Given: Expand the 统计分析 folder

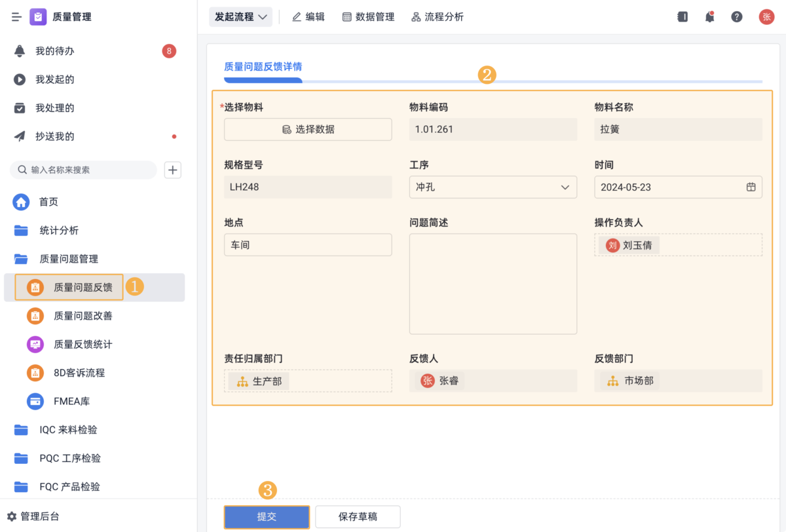Looking at the screenshot, I should click(59, 231).
